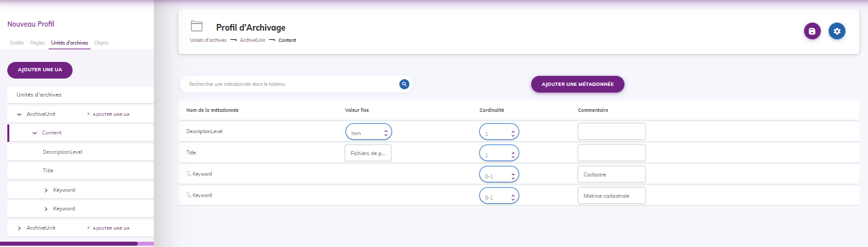Open the blue settings gear button
The width and height of the screenshot is (868, 247).
click(x=837, y=31)
